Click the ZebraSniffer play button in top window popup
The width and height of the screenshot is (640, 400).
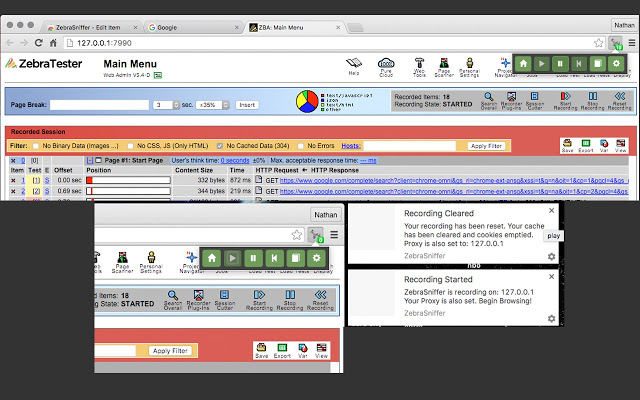click(x=542, y=64)
